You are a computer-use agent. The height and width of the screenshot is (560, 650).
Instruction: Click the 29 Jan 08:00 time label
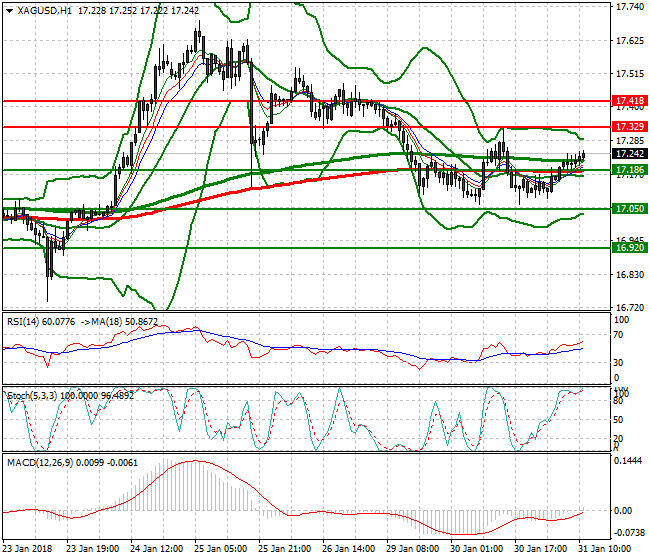point(413,549)
